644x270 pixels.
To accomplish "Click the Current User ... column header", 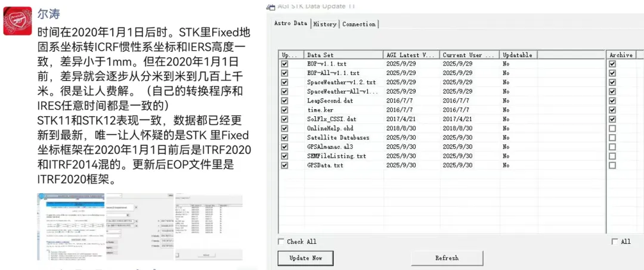I will tap(469, 55).
